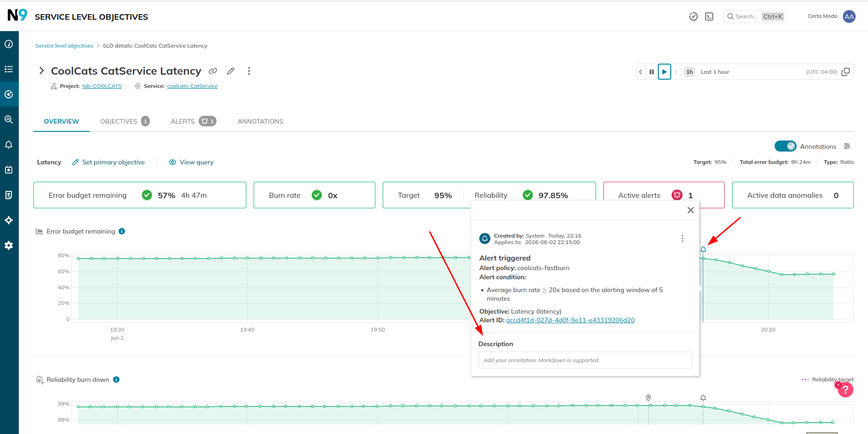
Task: Click the Certo Modo account name
Action: (822, 16)
